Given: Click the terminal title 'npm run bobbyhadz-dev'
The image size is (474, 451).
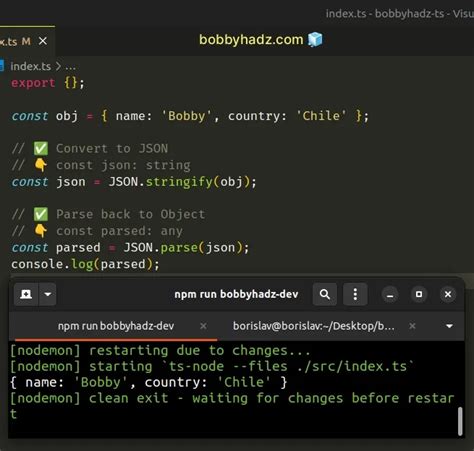Looking at the screenshot, I should (236, 294).
